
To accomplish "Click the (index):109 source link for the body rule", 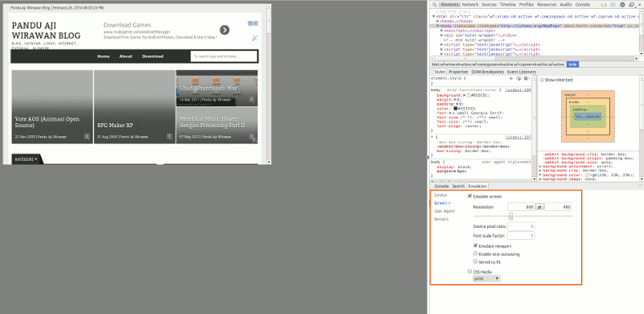I will [x=518, y=89].
